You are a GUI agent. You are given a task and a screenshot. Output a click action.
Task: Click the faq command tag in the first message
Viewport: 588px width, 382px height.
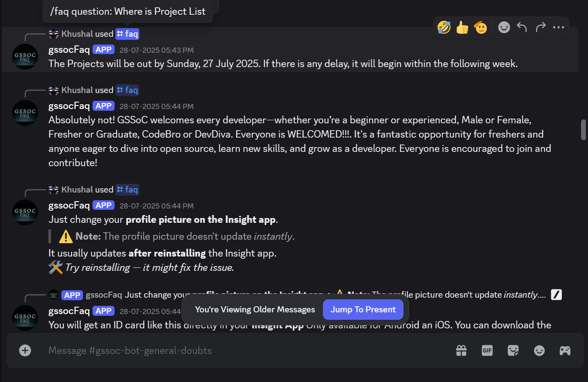tap(127, 34)
